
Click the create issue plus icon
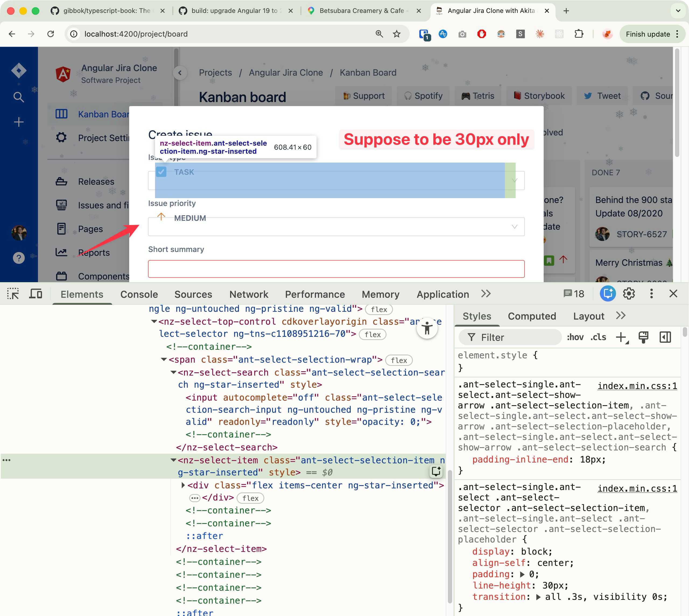19,122
